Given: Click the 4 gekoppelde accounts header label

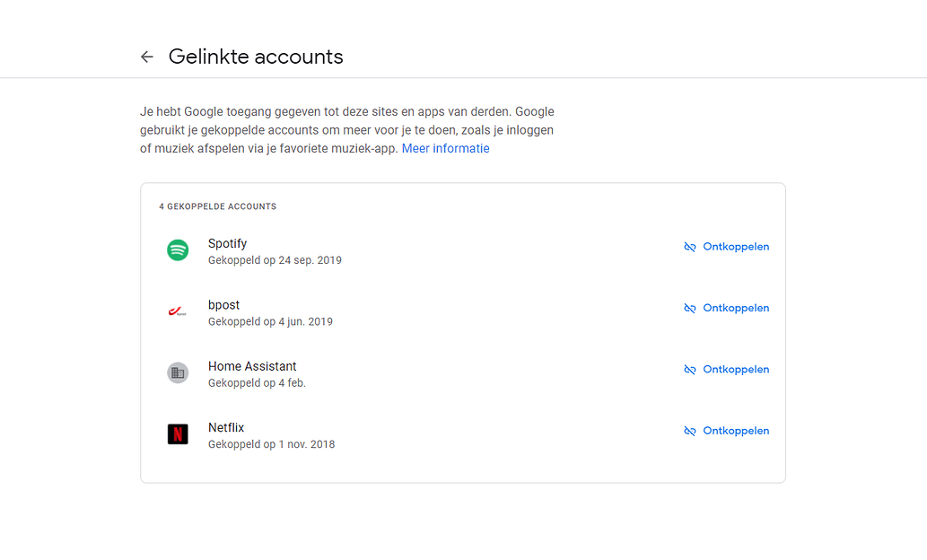Looking at the screenshot, I should (x=217, y=206).
